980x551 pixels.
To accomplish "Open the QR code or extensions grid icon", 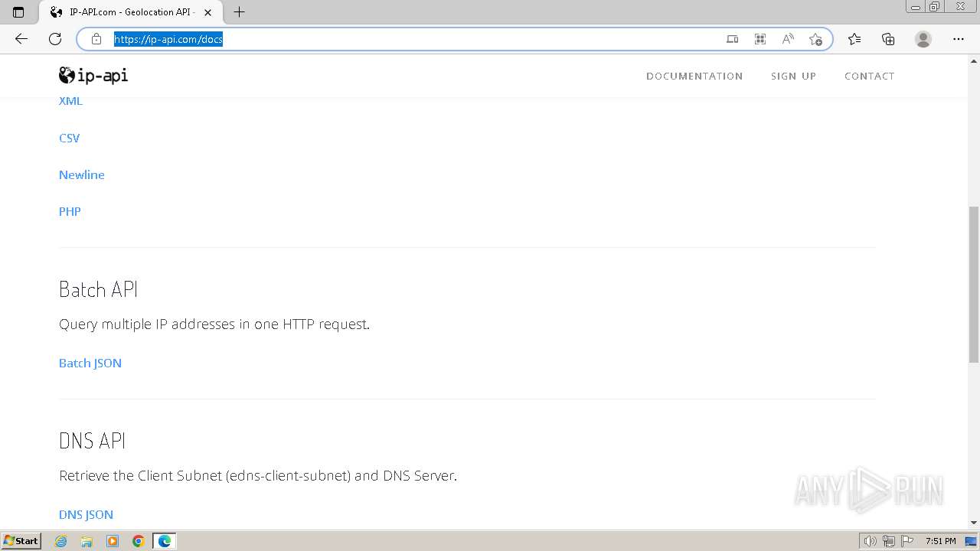I will pyautogui.click(x=760, y=39).
